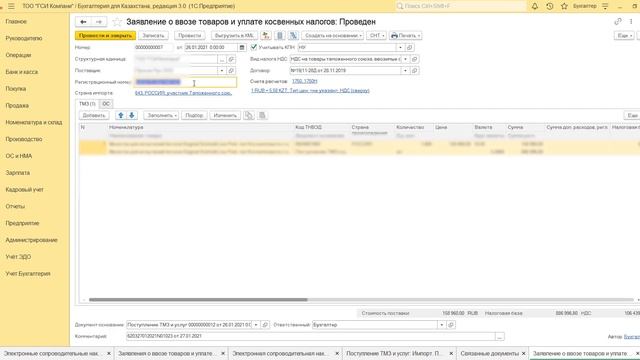Open the contract record icon

(415, 71)
